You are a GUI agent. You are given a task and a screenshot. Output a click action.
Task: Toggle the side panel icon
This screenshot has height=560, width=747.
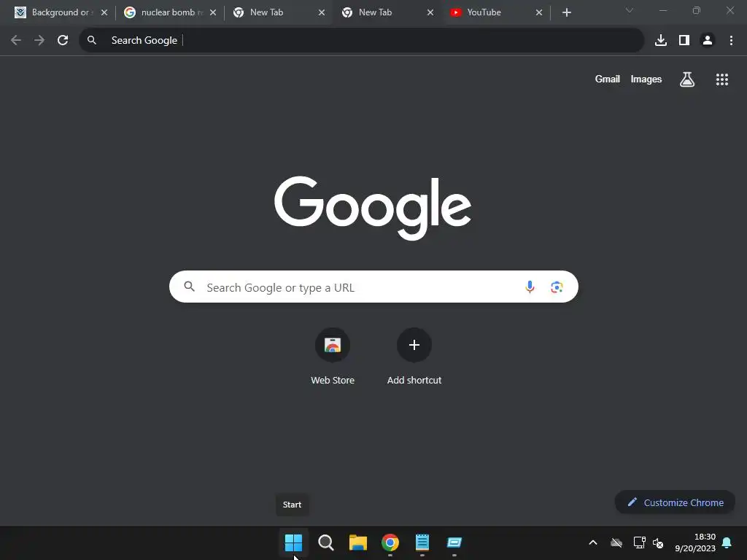point(684,41)
